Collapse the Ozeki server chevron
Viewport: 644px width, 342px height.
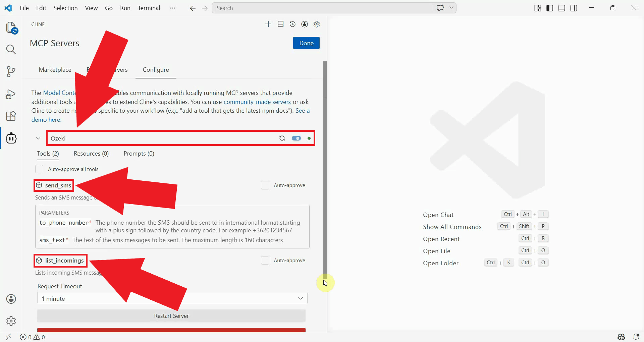coord(38,138)
